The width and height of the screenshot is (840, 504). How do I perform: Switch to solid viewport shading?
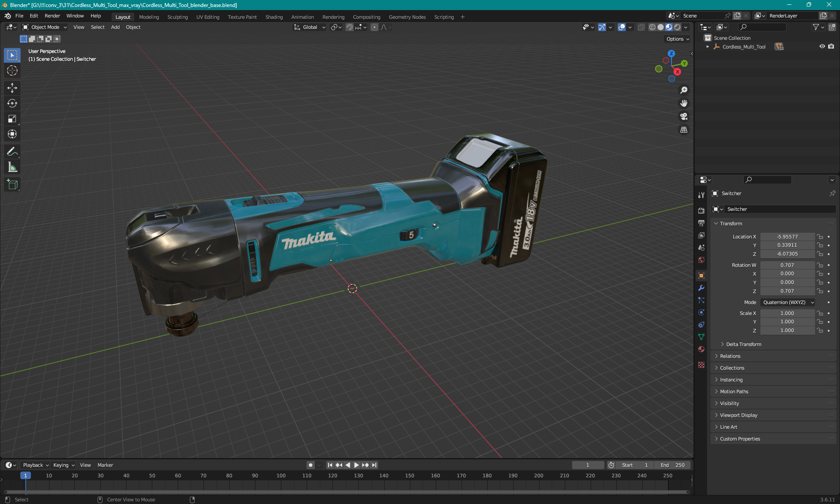(x=661, y=27)
